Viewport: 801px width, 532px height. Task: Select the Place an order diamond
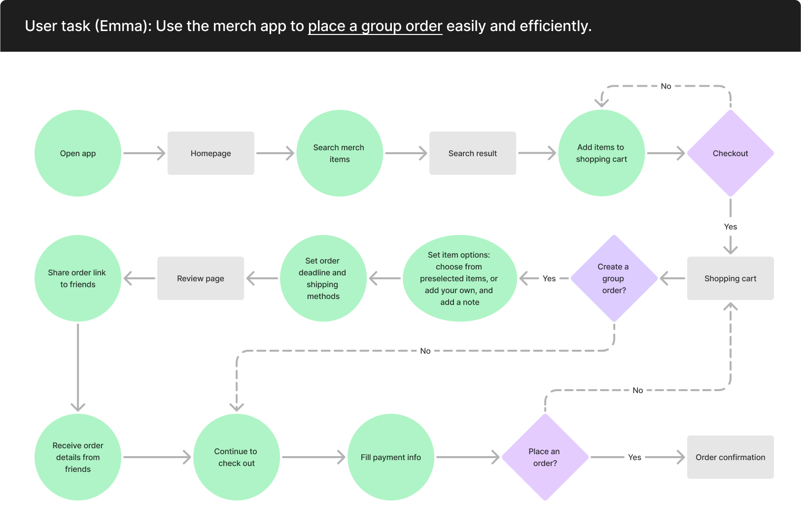545,457
